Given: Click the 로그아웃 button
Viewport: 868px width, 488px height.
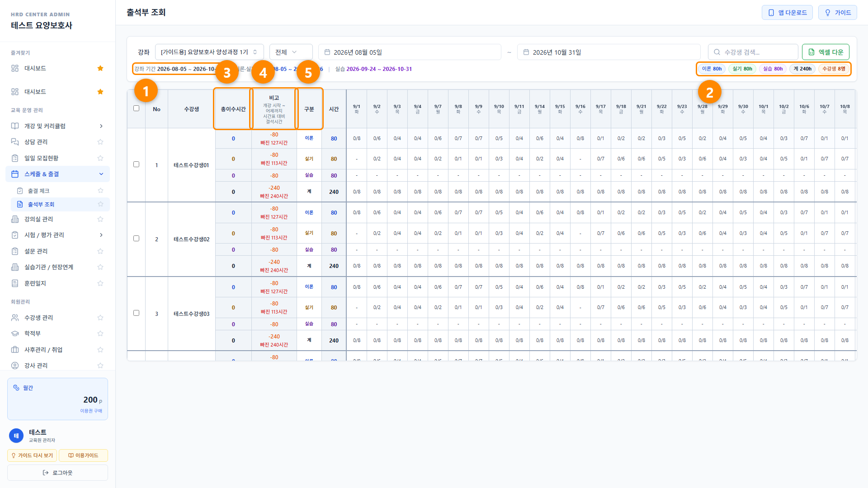Looking at the screenshot, I should (x=57, y=473).
